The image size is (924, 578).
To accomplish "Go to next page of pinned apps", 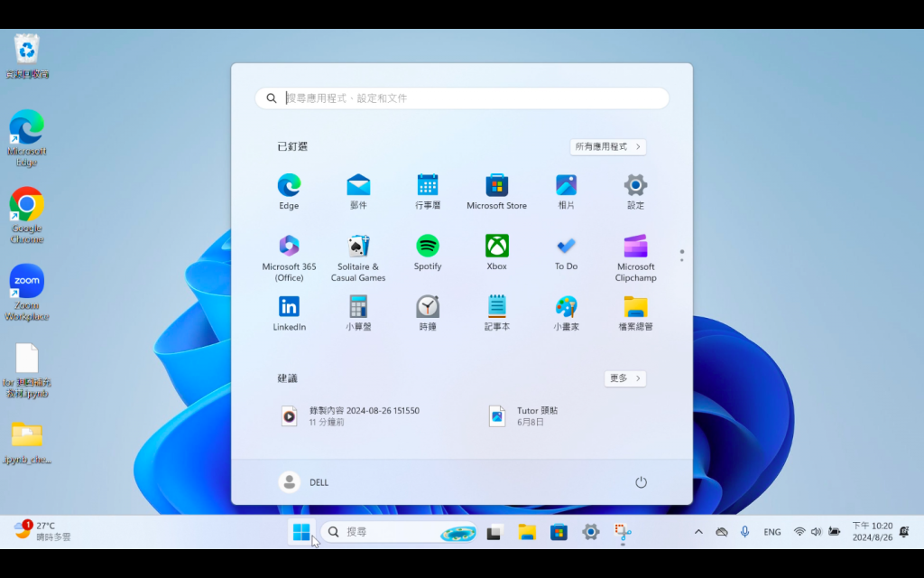I will (682, 260).
